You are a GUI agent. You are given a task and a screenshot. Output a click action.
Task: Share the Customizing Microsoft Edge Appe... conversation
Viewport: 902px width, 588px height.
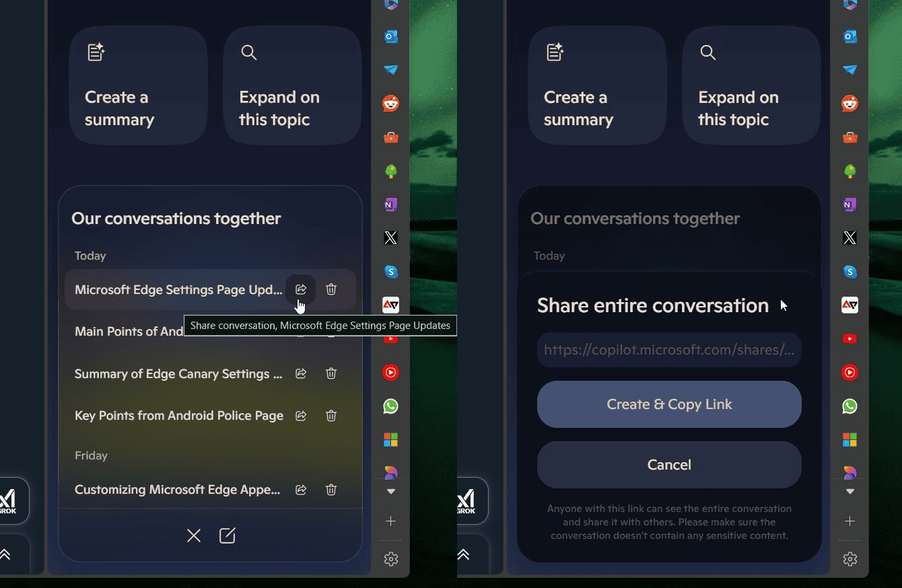[301, 490]
